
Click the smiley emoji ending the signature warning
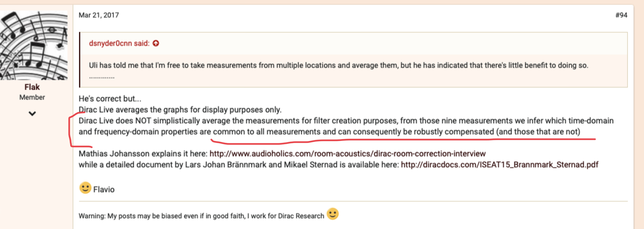pyautogui.click(x=332, y=214)
